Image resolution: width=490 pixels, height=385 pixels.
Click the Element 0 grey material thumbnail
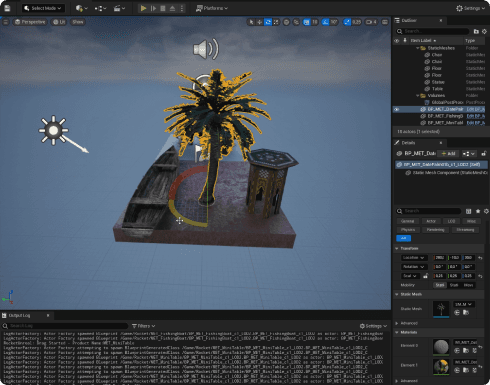[x=441, y=347]
